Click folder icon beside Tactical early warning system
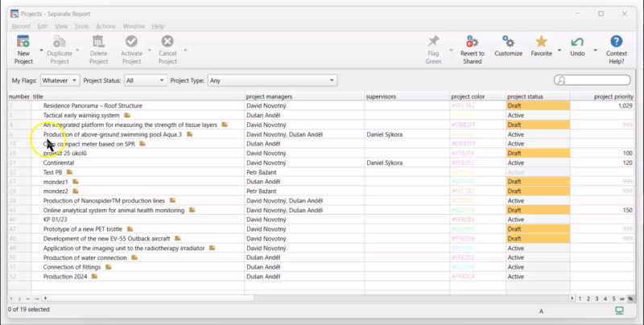 pyautogui.click(x=127, y=115)
